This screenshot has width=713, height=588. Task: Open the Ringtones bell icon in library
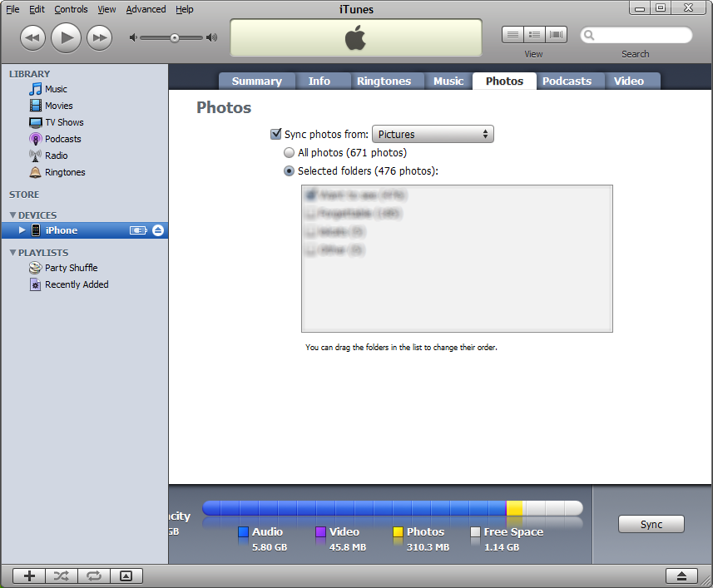point(35,172)
